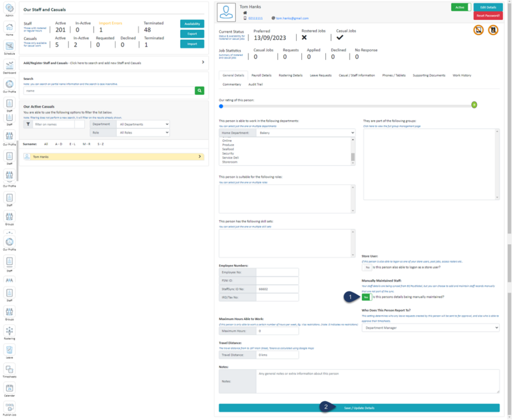Go to Home in the sidebar
Screen dimensions: 512x420
(9, 28)
